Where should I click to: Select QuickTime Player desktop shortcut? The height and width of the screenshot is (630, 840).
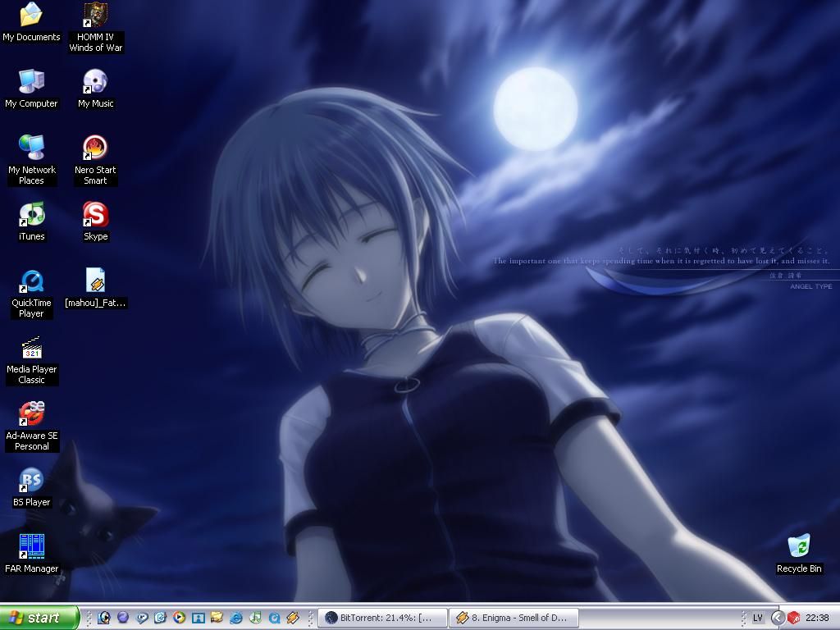(31, 281)
